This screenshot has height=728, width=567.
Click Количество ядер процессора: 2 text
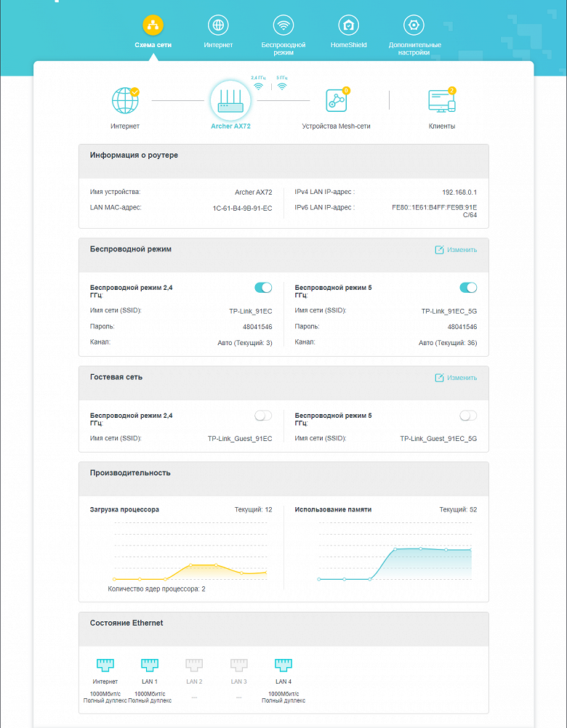(156, 589)
